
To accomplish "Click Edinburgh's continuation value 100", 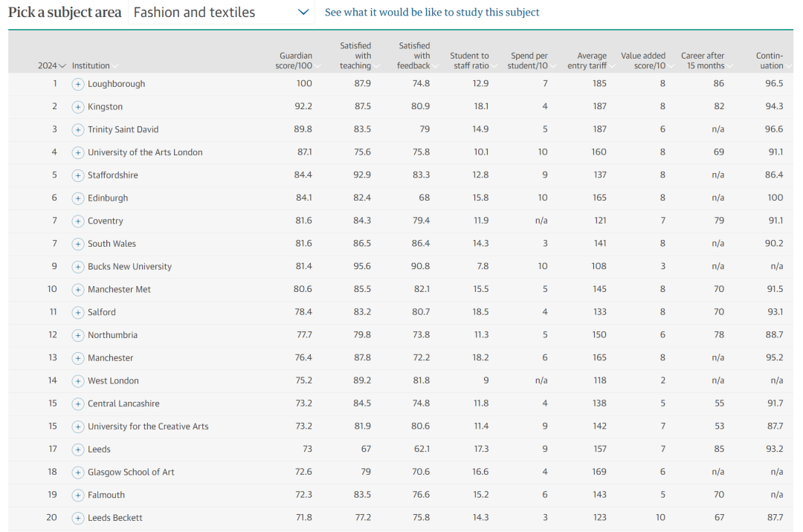I will [x=775, y=198].
